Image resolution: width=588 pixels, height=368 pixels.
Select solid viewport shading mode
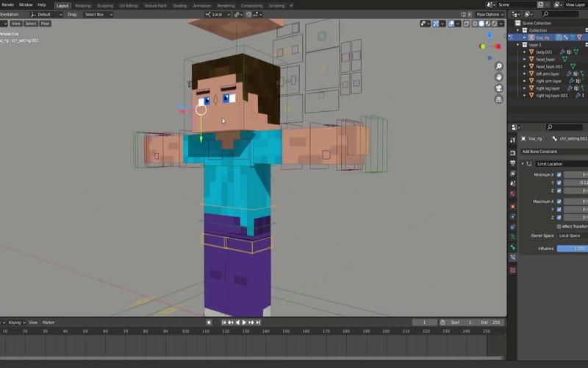click(481, 24)
